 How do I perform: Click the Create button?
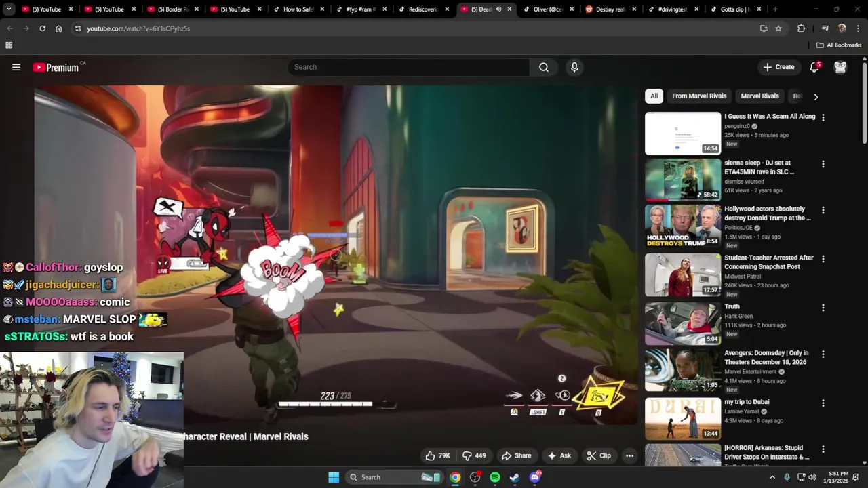(x=778, y=67)
